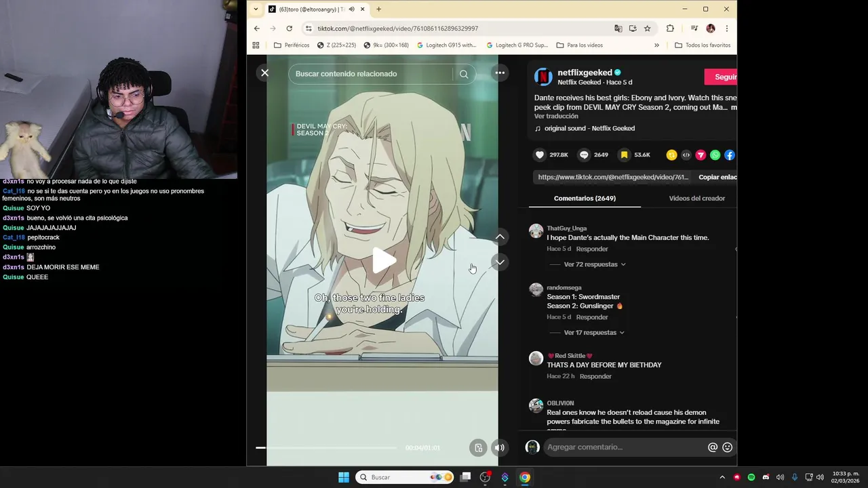Follow netflixgeeked with the Seguir button
Screen dimensions: 868x488
(721, 77)
